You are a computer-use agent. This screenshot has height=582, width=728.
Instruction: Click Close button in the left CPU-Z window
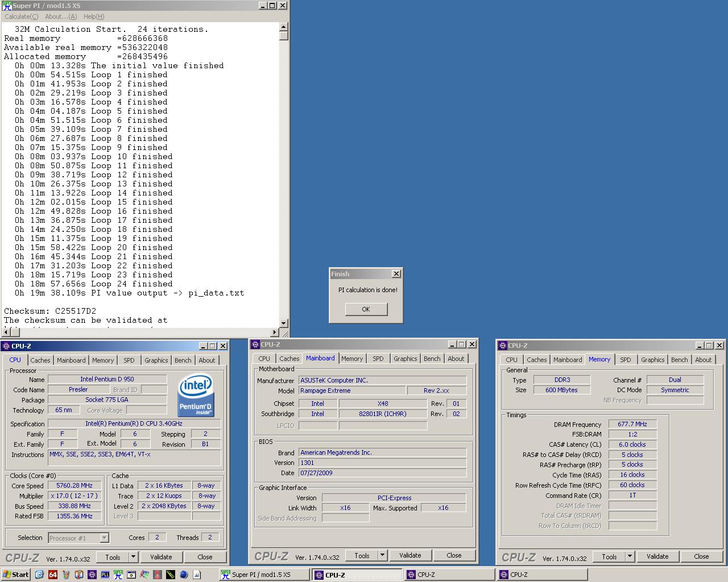tap(205, 557)
